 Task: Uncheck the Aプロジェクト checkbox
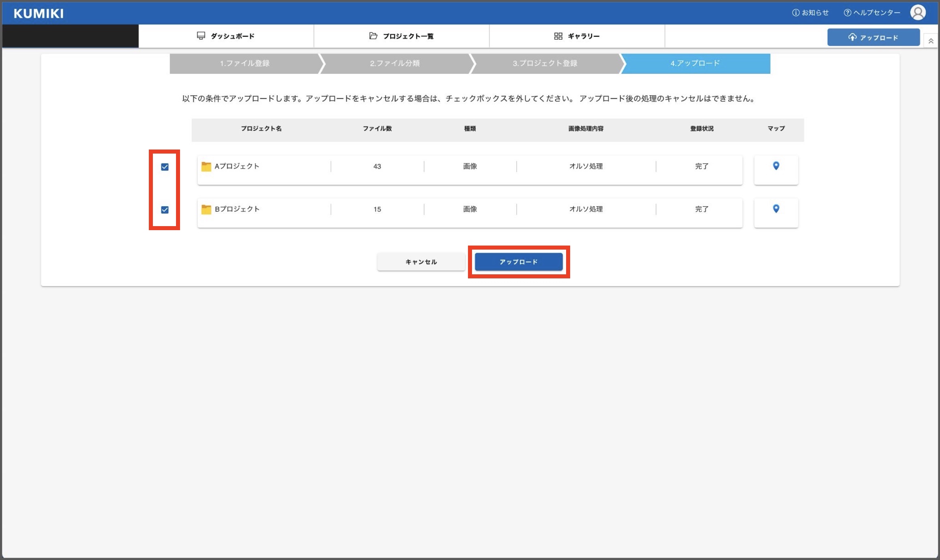[x=165, y=167]
